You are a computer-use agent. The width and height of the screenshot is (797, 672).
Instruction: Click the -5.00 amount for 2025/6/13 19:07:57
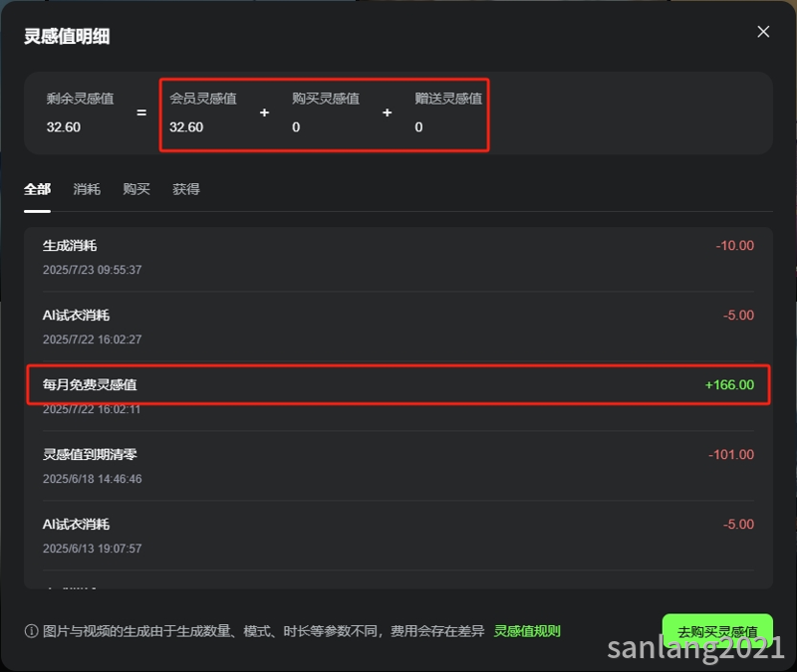pos(738,525)
